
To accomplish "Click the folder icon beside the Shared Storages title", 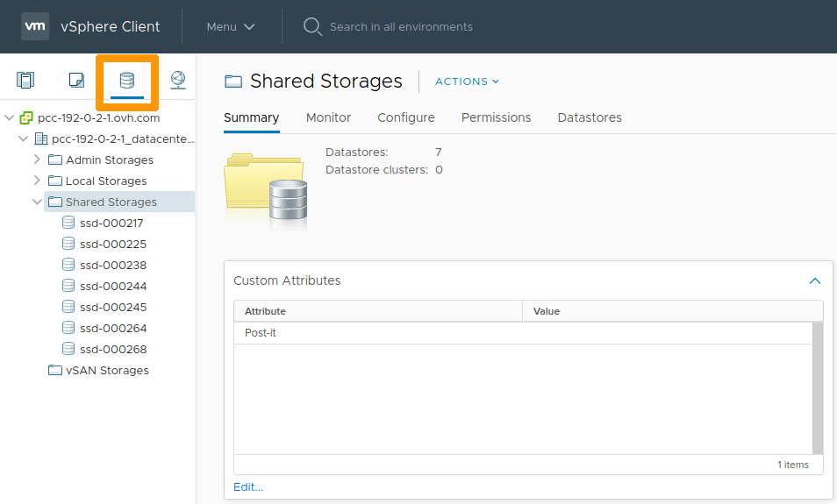I will pyautogui.click(x=233, y=82).
